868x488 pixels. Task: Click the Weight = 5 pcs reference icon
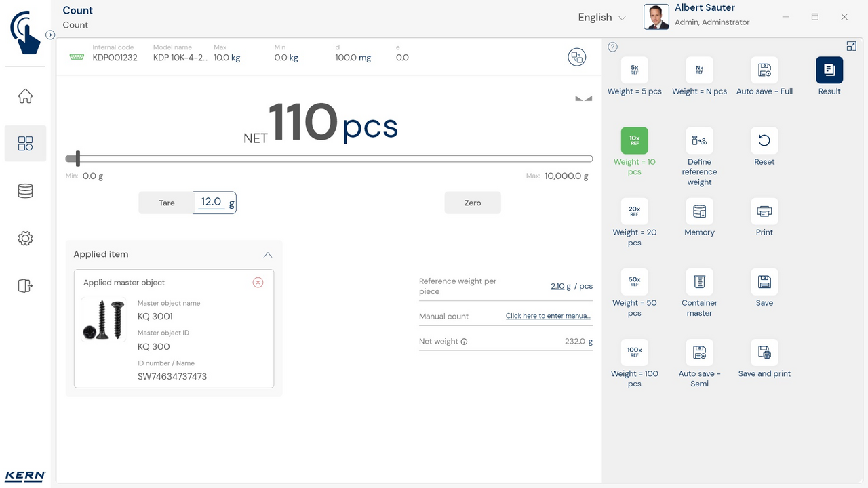click(x=634, y=70)
